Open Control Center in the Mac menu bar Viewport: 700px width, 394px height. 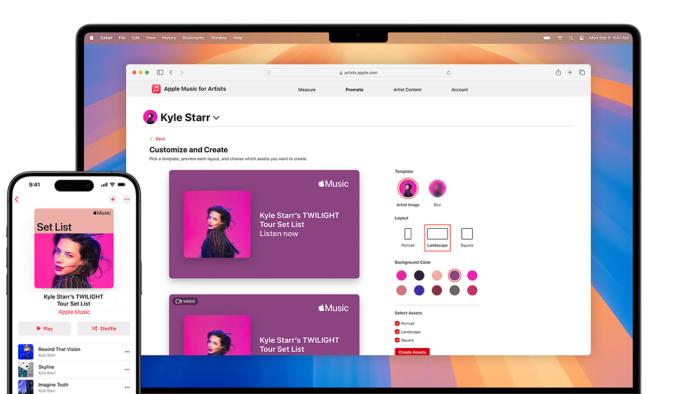(581, 38)
